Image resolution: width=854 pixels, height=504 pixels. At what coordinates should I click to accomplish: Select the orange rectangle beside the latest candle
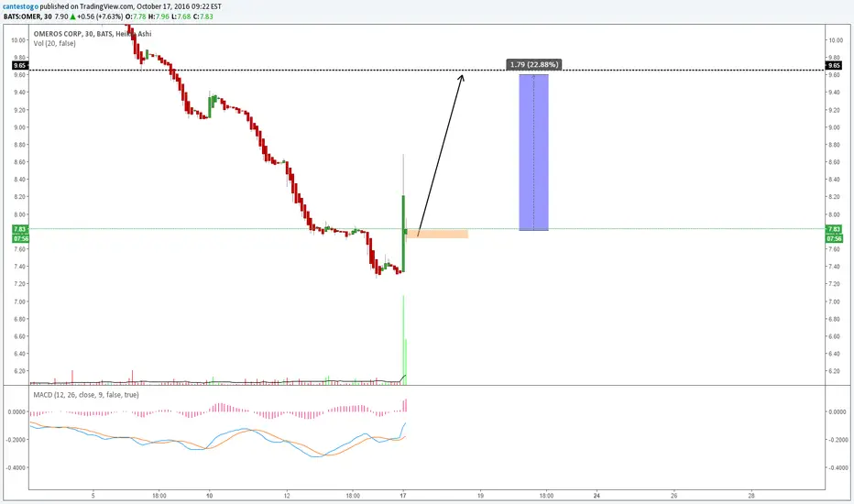click(437, 234)
